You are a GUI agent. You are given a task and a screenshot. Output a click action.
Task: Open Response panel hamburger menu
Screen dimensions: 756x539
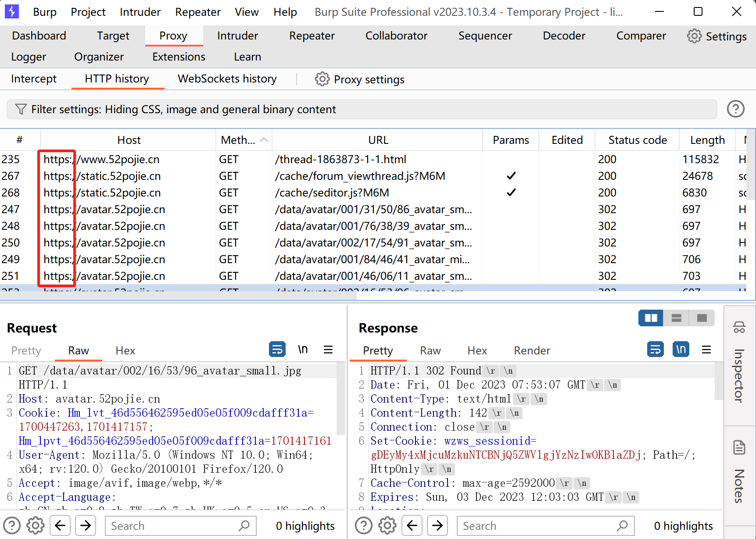[x=706, y=350]
